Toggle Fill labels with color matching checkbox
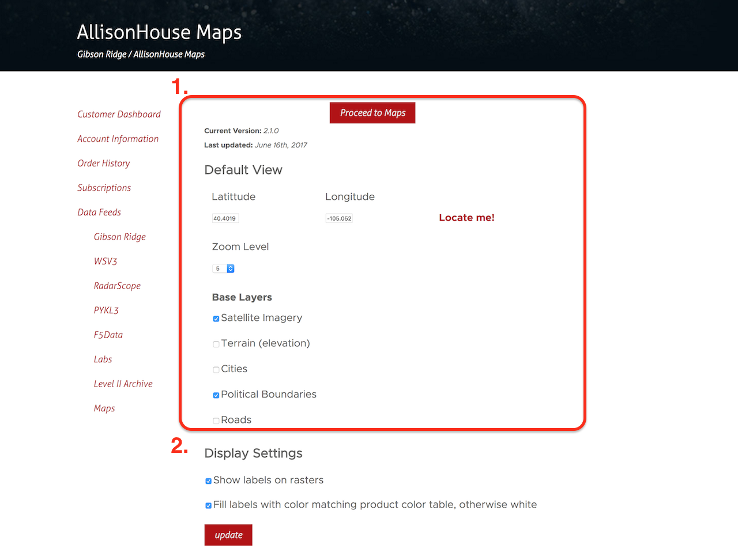The width and height of the screenshot is (738, 560). [209, 505]
